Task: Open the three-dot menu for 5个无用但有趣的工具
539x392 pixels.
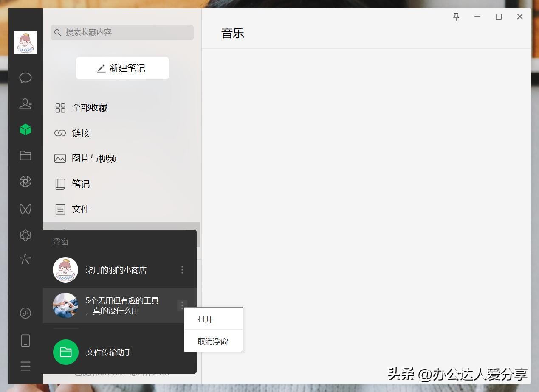Action: pos(182,305)
